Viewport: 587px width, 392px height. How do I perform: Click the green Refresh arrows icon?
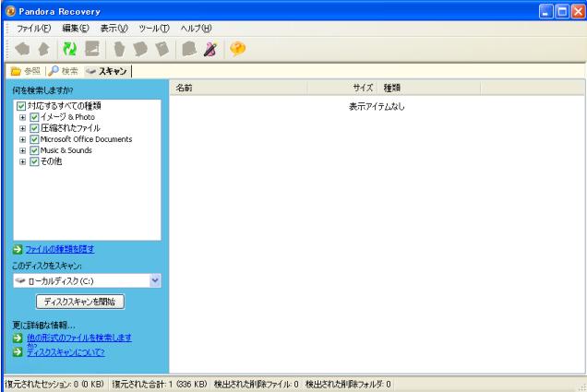coord(69,49)
